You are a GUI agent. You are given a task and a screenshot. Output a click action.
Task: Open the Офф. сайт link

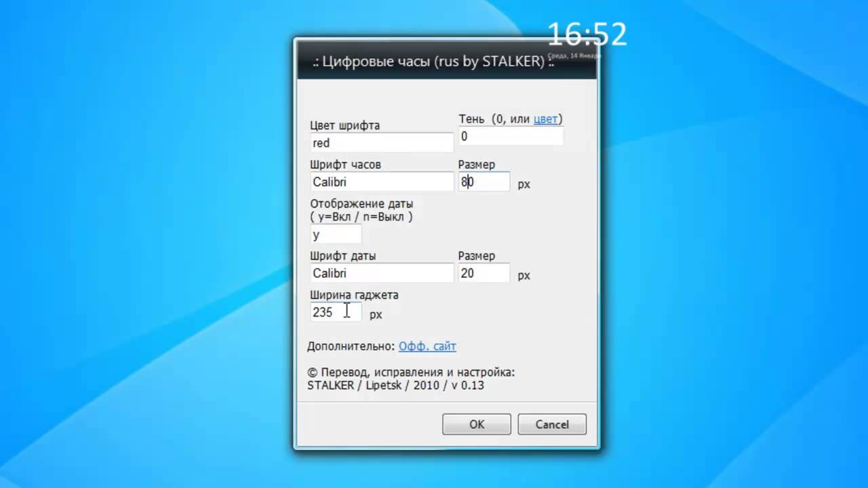tap(427, 346)
